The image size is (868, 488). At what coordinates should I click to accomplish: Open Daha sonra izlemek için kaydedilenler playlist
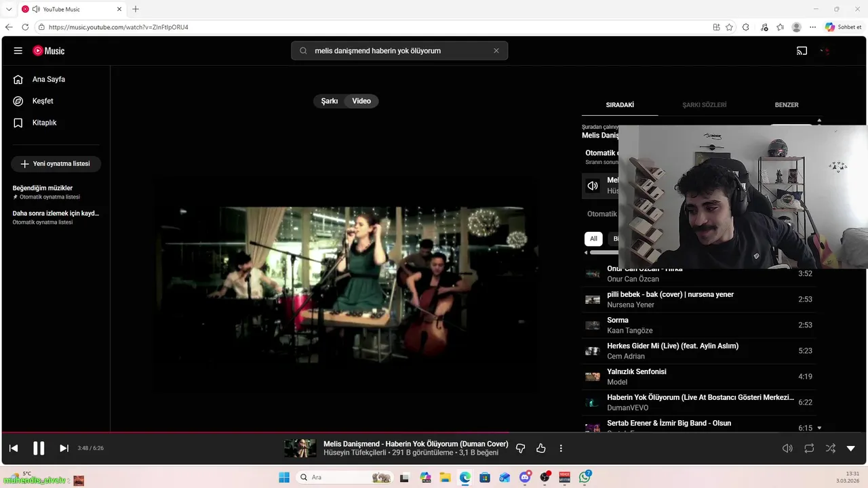click(56, 217)
